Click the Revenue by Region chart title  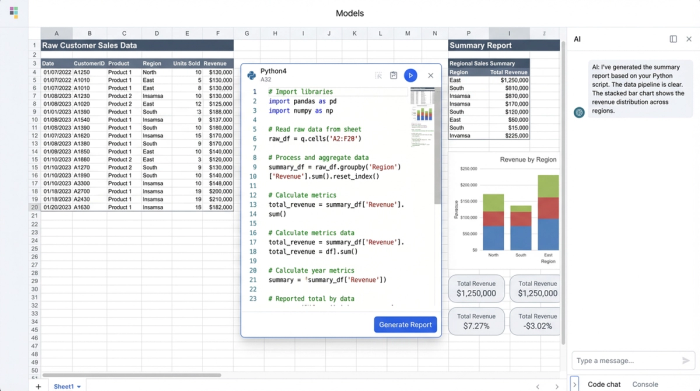[528, 159]
